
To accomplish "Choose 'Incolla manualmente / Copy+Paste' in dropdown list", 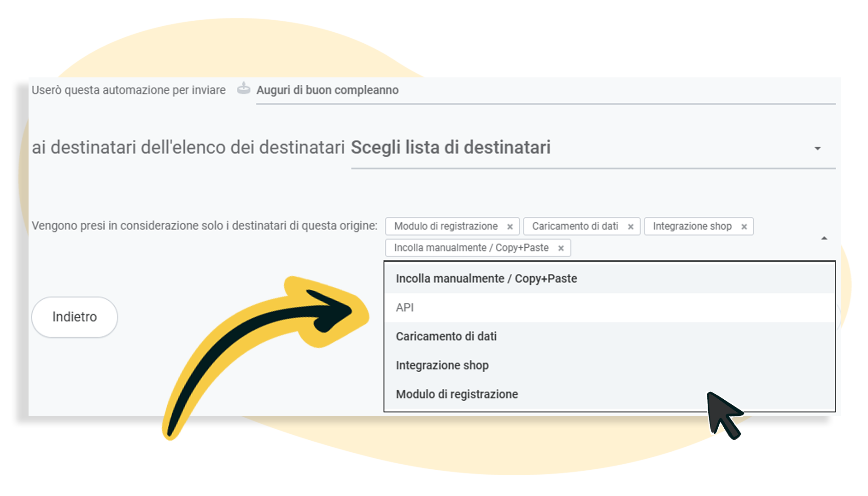I will pyautogui.click(x=486, y=279).
